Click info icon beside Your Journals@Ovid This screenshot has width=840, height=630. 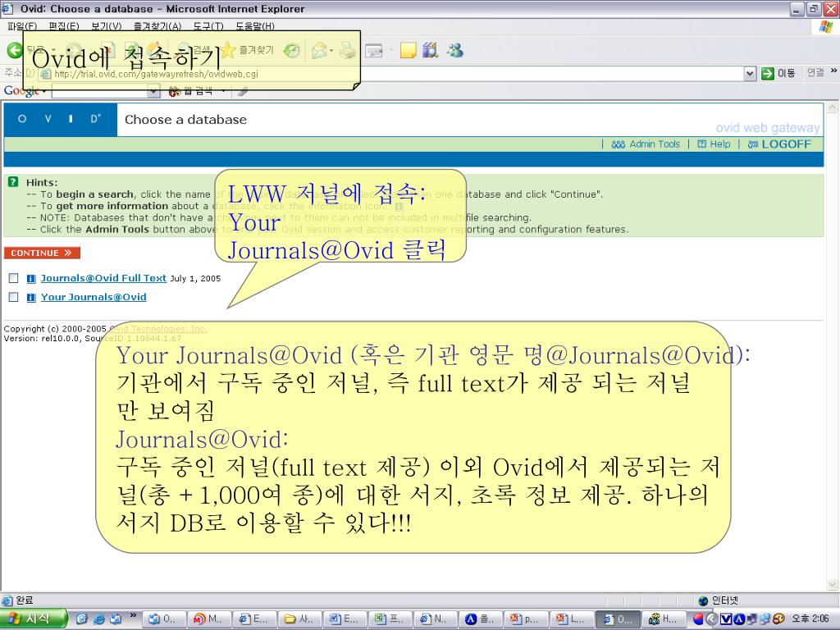[x=31, y=297]
